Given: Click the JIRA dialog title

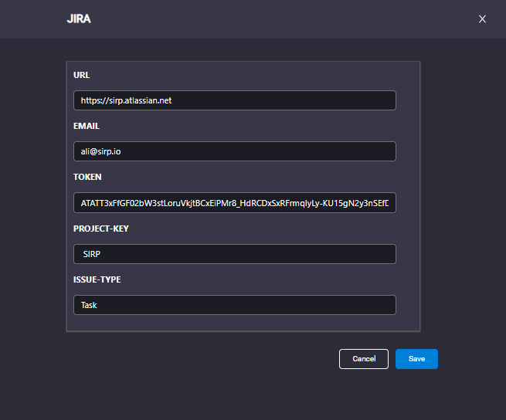Looking at the screenshot, I should tap(79, 19).
